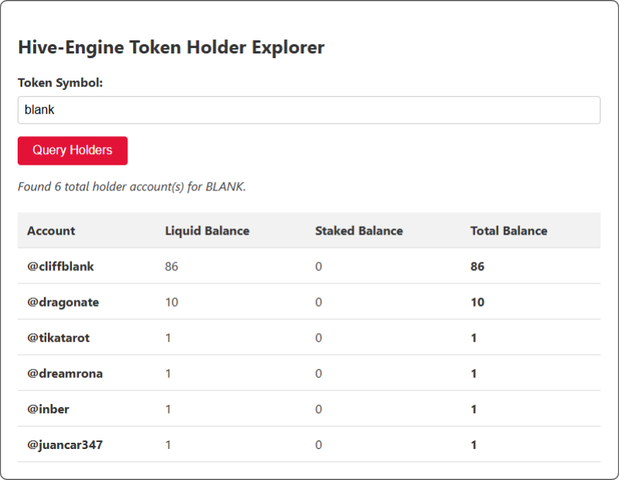Click the @dreamrona account name
The image size is (619, 480).
(65, 373)
